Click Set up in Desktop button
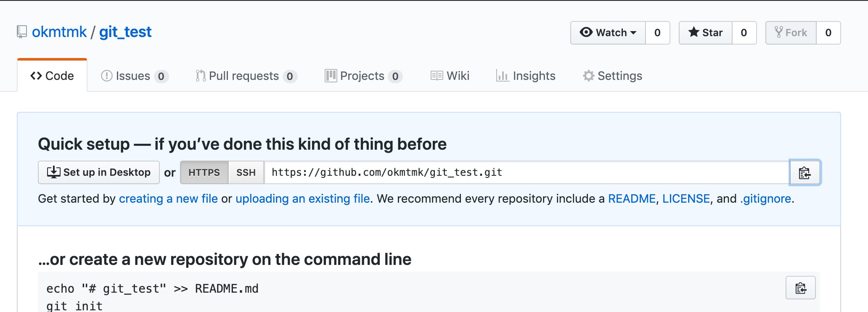Viewport: 868px width, 312px height. pyautogui.click(x=99, y=172)
